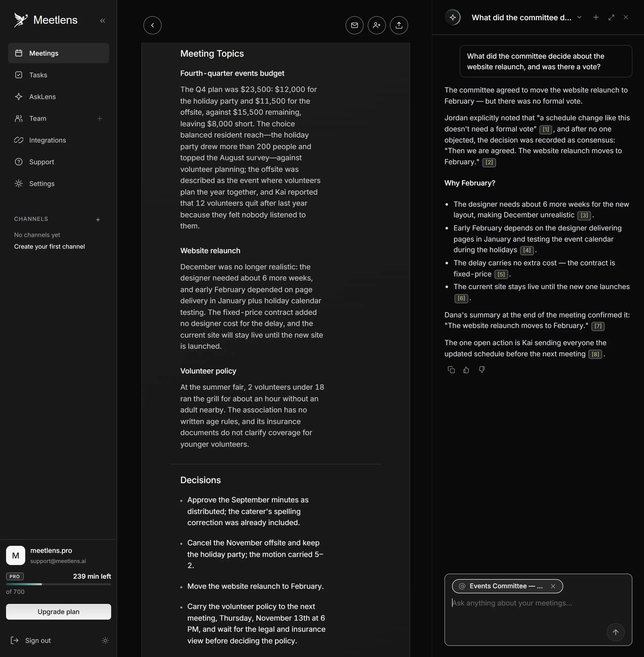Click Create your first channel link
Image resolution: width=644 pixels, height=657 pixels.
49,246
